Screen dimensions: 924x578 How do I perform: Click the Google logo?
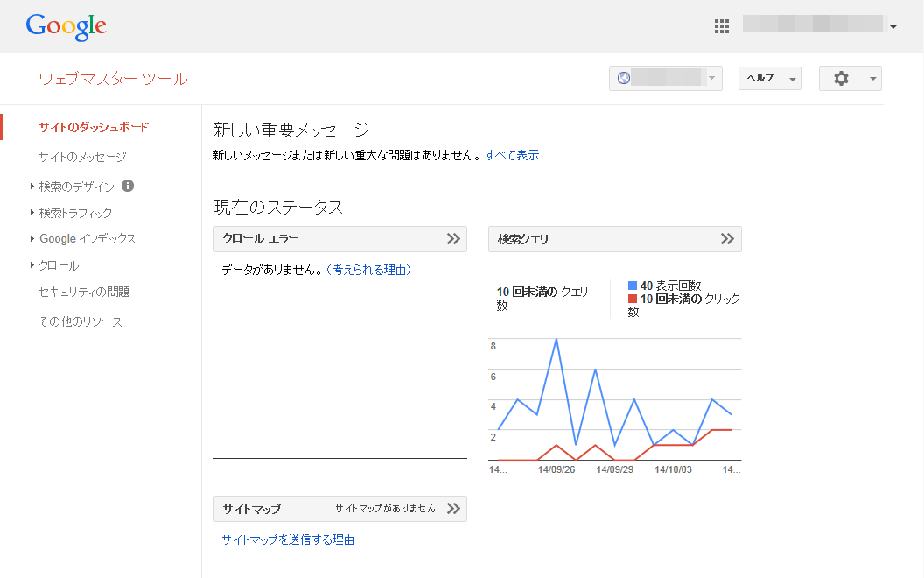pos(66,26)
